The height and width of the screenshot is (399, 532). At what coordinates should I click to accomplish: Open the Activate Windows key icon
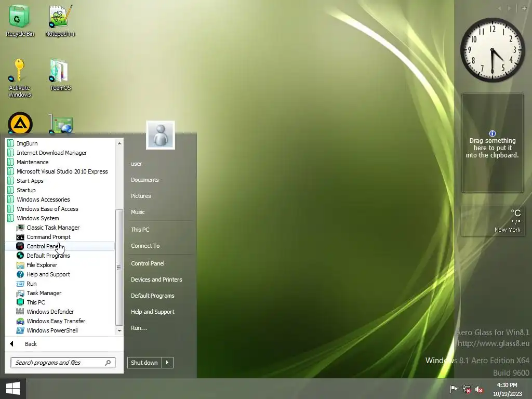pos(20,78)
